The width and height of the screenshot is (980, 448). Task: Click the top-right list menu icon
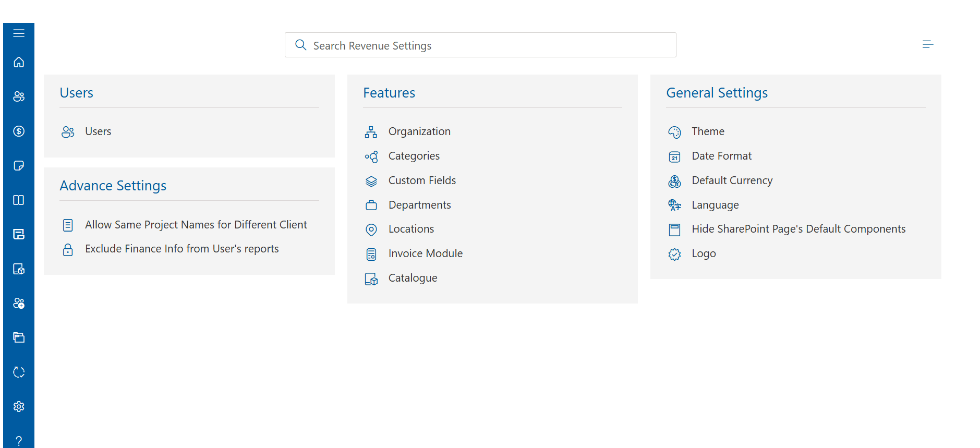point(928,44)
